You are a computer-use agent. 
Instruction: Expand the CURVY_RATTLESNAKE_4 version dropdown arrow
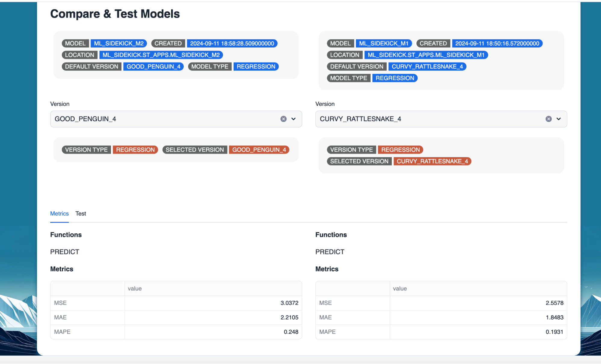(559, 119)
